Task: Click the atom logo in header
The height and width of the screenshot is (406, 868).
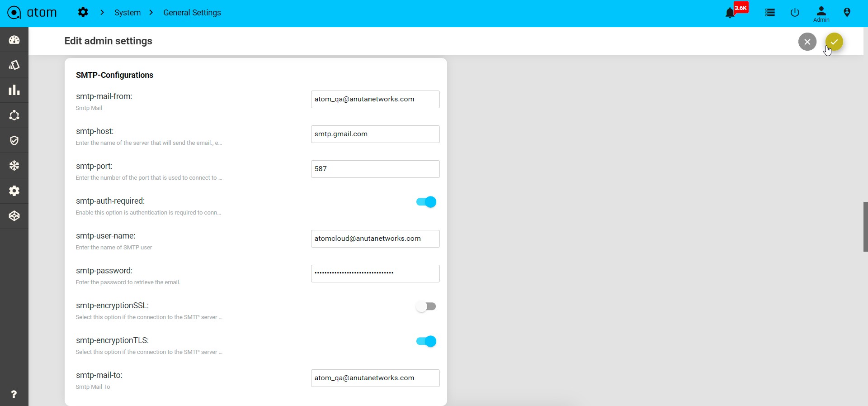Action: [32, 13]
